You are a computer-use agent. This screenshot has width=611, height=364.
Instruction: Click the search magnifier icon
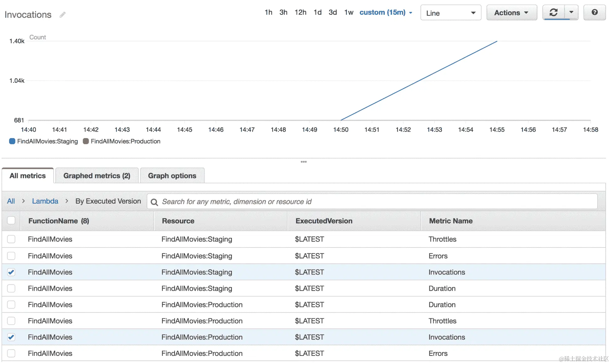[x=154, y=202]
